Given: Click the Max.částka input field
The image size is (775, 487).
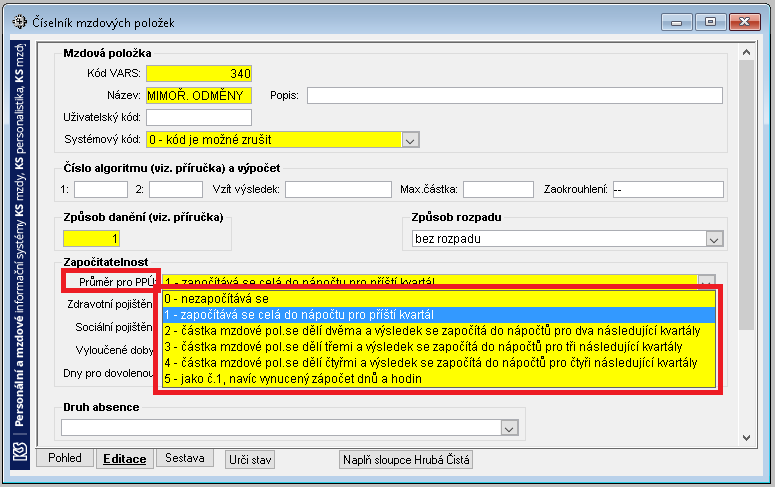Looking at the screenshot, I should point(498,189).
